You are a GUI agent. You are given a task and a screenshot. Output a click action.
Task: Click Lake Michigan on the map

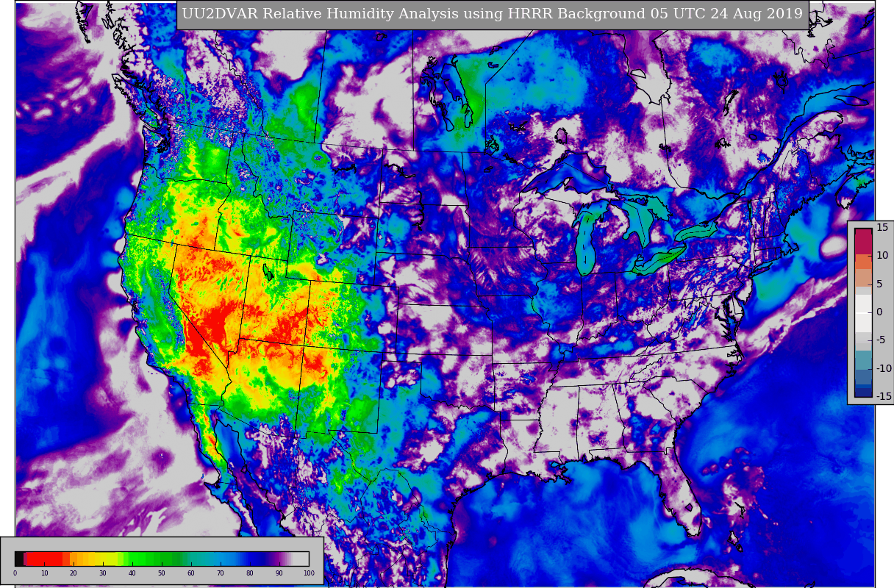(x=587, y=243)
